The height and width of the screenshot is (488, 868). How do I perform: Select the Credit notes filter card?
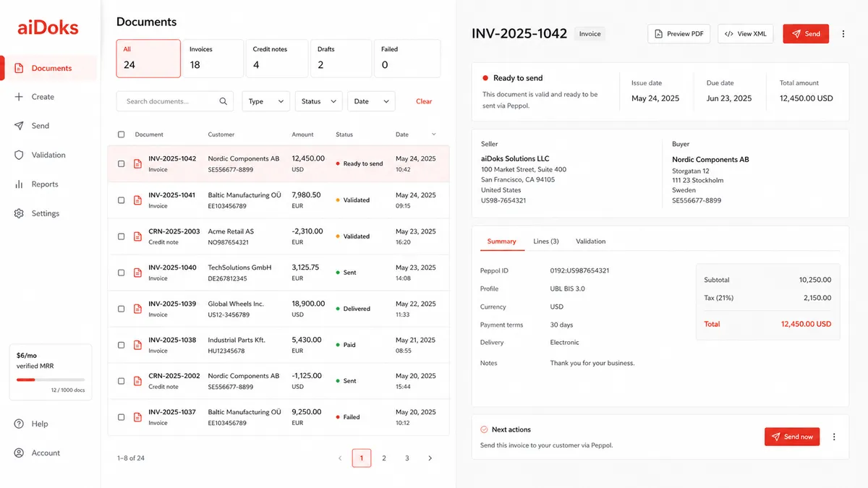[x=277, y=59]
